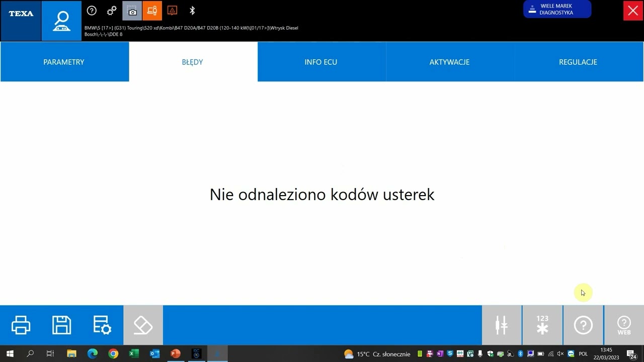Change input language POL indicator
The height and width of the screenshot is (362, 644).
[x=583, y=354]
